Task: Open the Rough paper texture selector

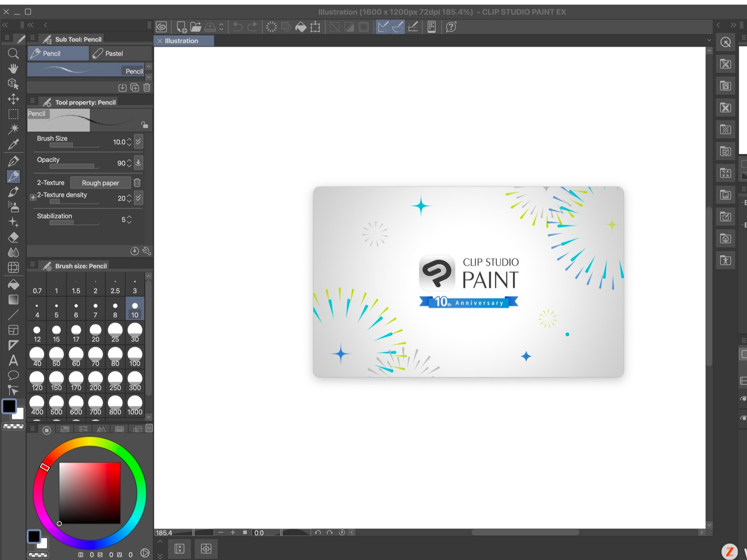Action: point(100,182)
